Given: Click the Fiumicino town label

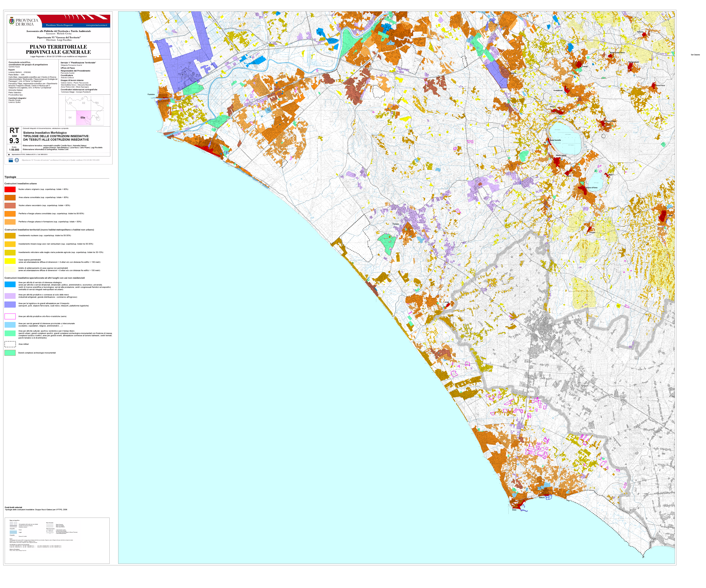Looking at the screenshot, I should coord(151,94).
